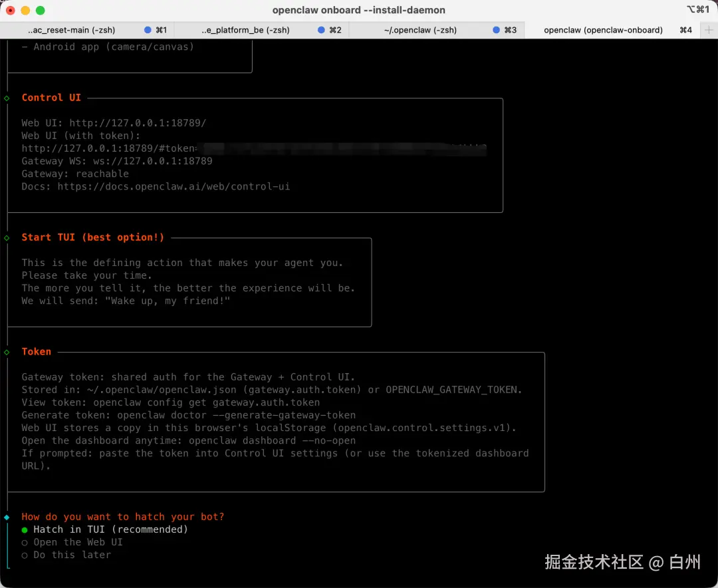Click the window title 'openclaw onboard --install-daemon'

(358, 10)
